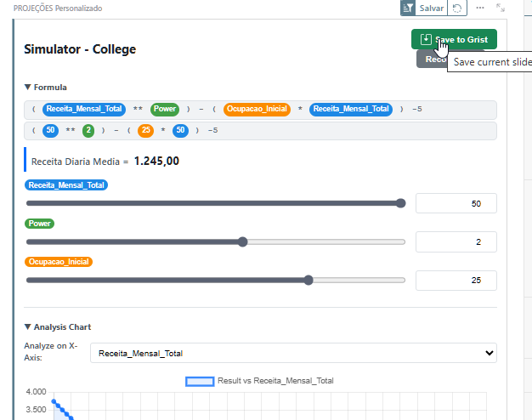The height and width of the screenshot is (420, 532).
Task: Click the Salvar button
Action: tap(431, 8)
